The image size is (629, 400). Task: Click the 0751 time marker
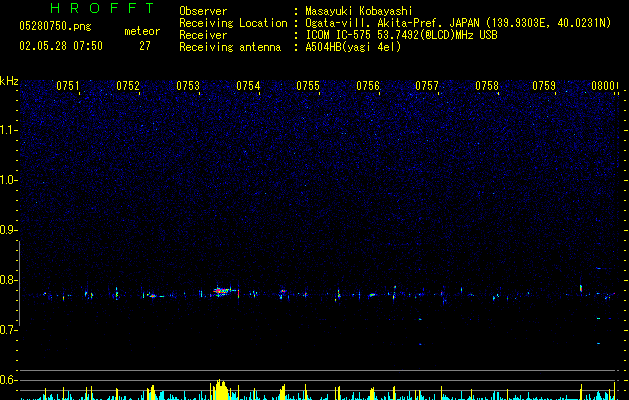67,86
